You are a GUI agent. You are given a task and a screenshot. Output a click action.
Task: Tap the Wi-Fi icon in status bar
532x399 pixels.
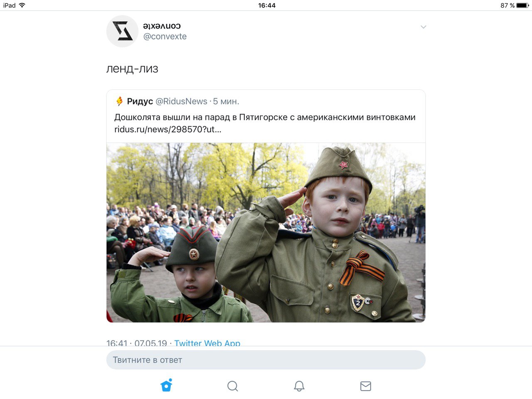[22, 5]
